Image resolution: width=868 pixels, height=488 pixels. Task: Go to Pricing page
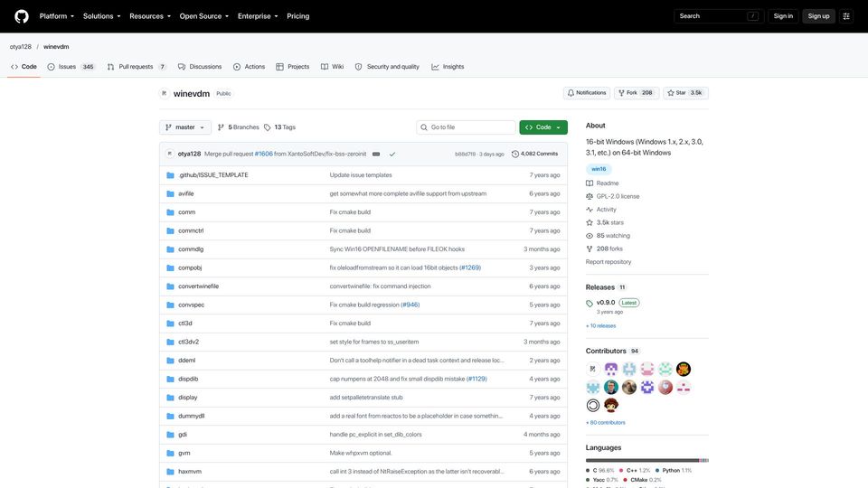coord(297,16)
